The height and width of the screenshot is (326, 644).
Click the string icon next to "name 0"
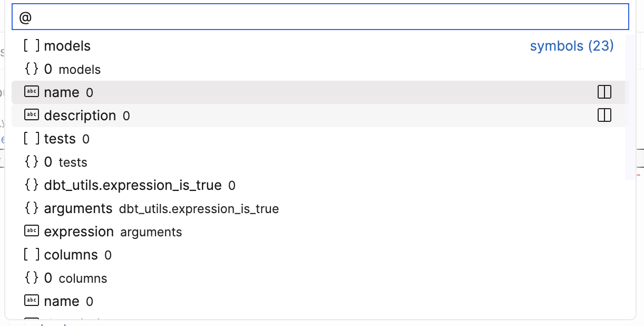click(32, 91)
